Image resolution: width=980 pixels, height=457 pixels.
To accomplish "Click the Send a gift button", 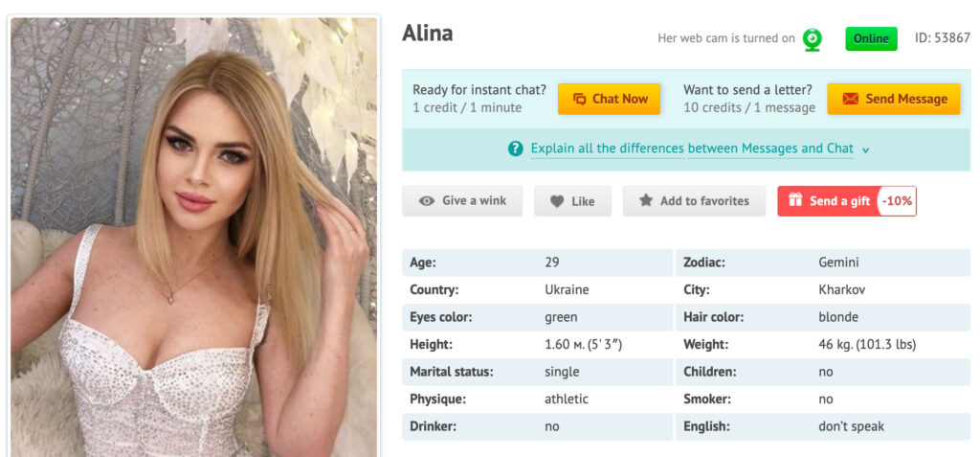I will tap(829, 201).
